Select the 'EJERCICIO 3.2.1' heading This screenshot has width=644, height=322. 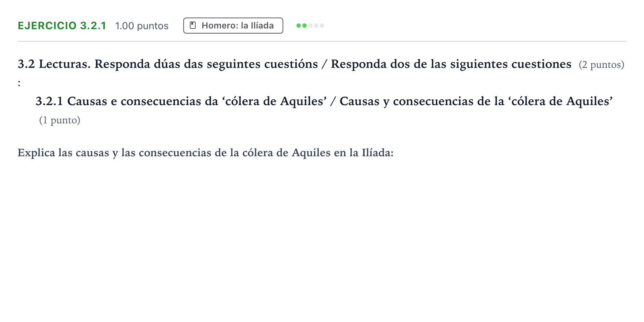[62, 26]
